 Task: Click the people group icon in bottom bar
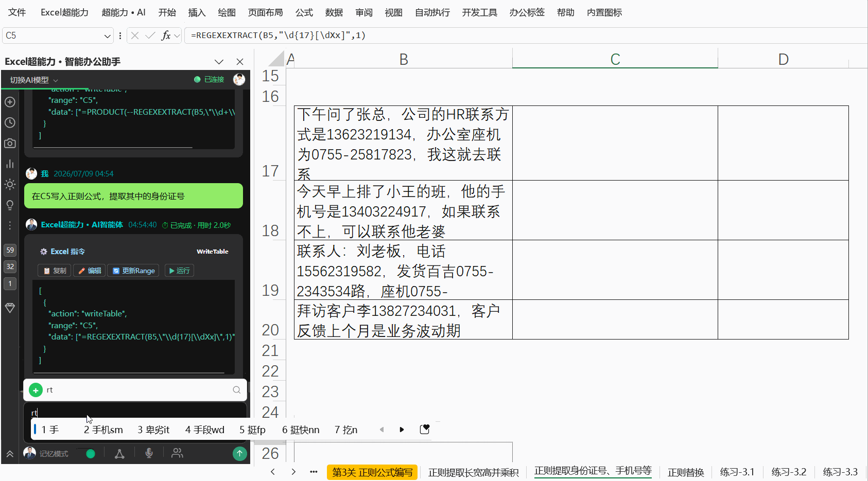[177, 453]
